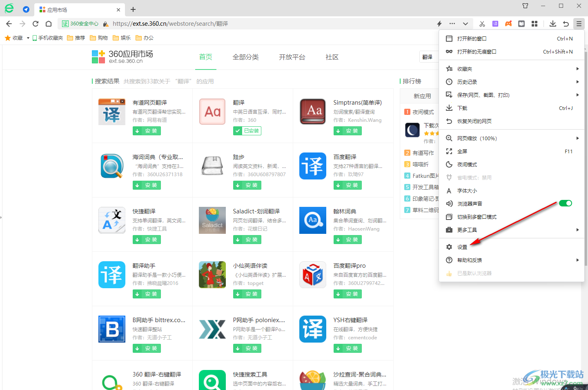Screen dimensions: 588x390
Task: Select 打开新的无痕窗口 menu item
Action: (512, 52)
